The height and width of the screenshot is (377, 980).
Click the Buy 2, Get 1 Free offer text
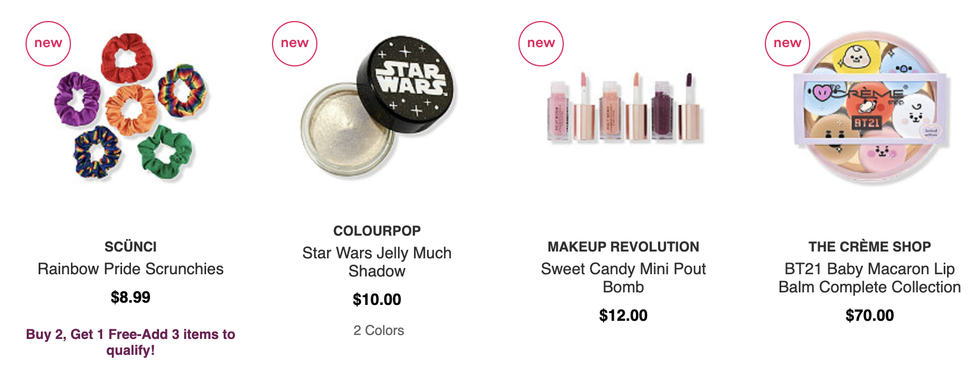tap(131, 342)
